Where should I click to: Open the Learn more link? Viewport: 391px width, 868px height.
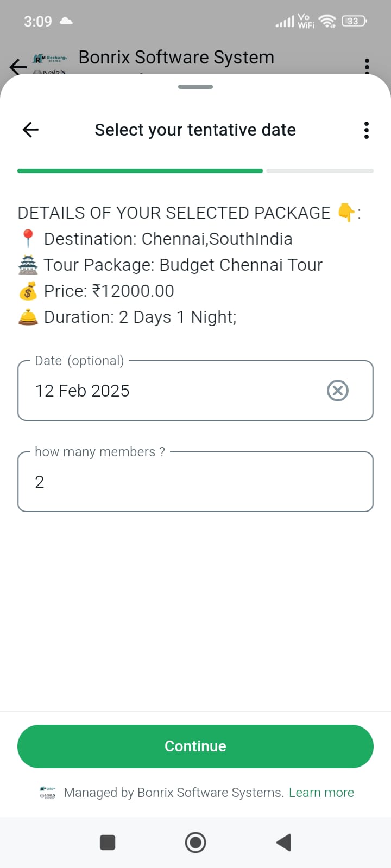tap(321, 793)
